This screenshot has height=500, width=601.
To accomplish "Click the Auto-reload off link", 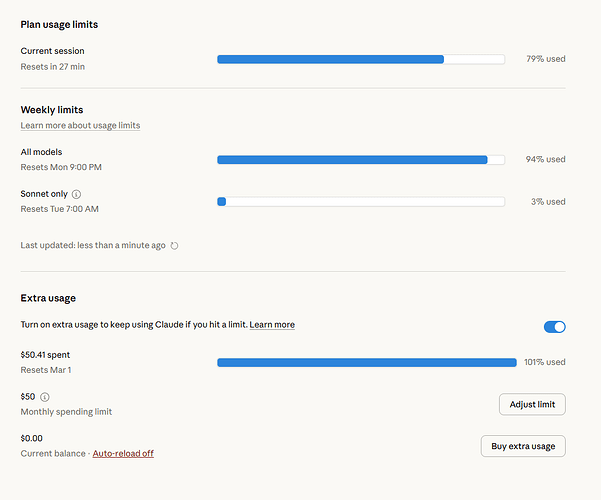I will [123, 453].
